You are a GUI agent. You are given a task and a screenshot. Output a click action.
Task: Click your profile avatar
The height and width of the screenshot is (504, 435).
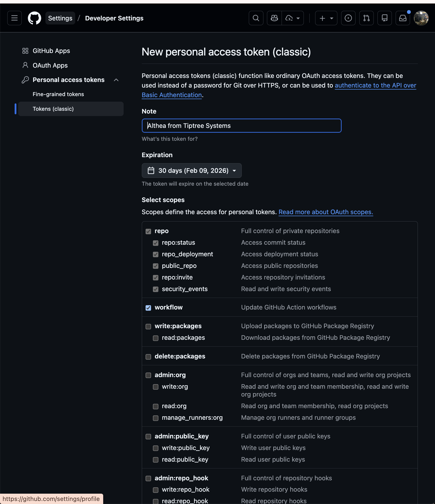(x=421, y=18)
